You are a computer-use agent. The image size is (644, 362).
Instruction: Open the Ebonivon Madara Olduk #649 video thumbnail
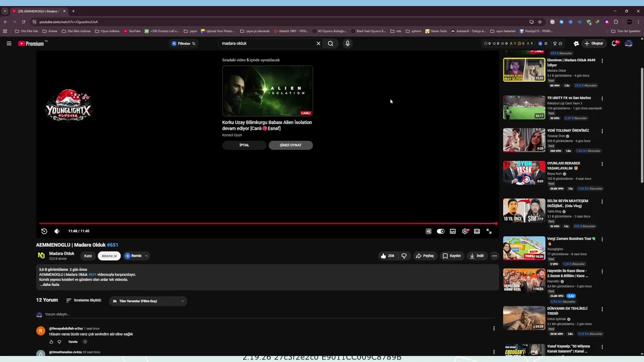coord(524,70)
